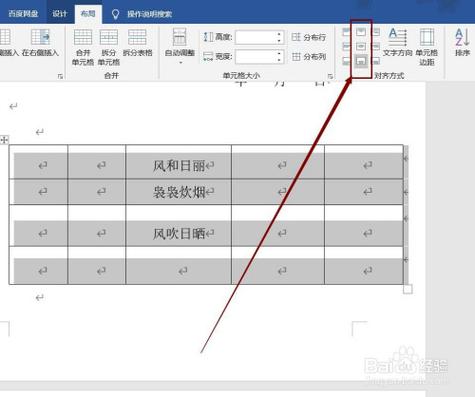Click Merge Cells (合并单元格) icon

coord(83,37)
